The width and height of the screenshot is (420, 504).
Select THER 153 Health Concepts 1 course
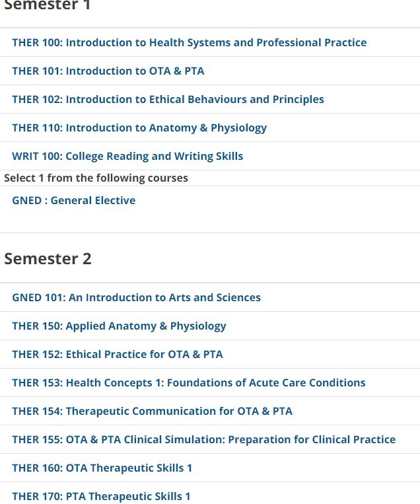point(189,382)
